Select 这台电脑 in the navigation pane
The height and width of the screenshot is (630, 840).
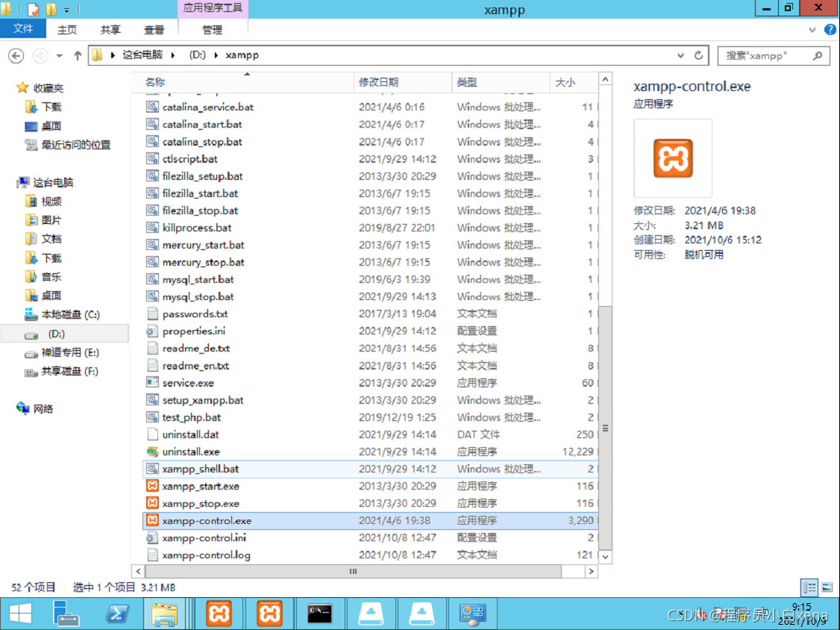(53, 182)
